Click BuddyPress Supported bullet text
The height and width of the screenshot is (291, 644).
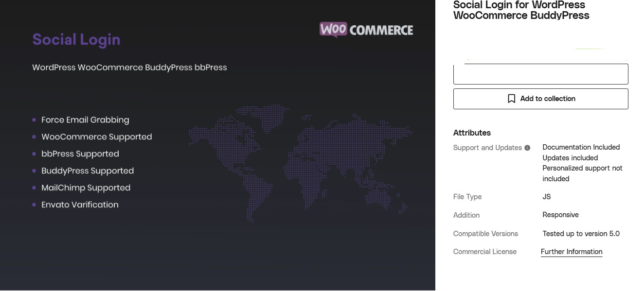pos(88,171)
